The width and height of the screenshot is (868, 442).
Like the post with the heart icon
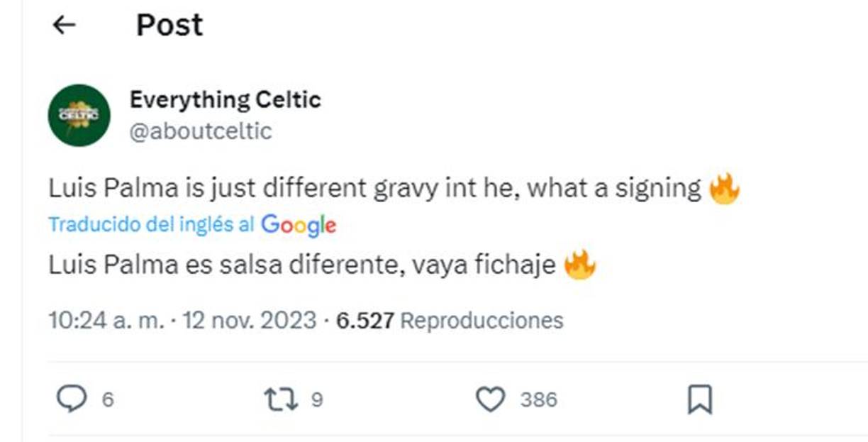click(x=489, y=400)
